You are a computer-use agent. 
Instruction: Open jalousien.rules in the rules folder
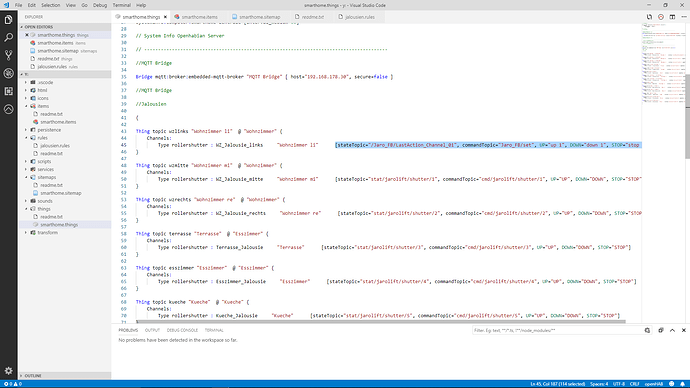pos(55,146)
